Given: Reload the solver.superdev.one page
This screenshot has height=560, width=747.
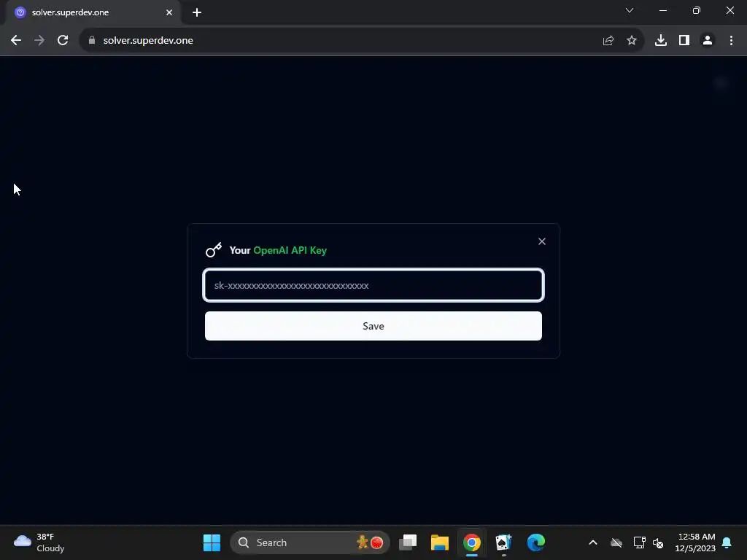Looking at the screenshot, I should [63, 41].
